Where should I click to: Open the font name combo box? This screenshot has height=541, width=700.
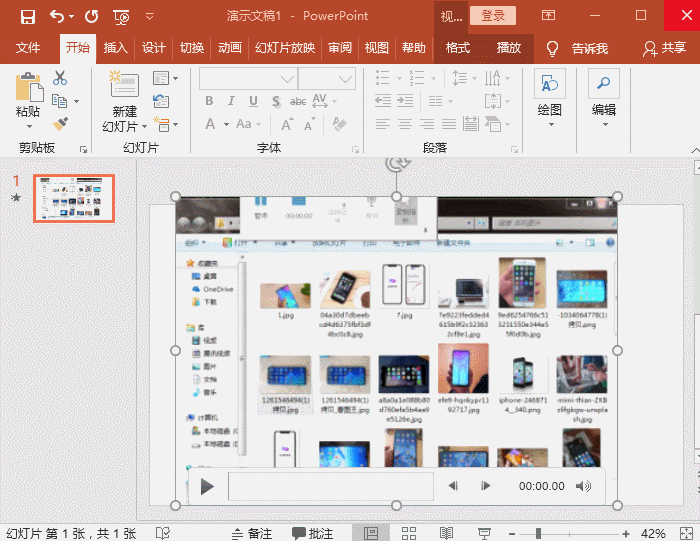click(248, 78)
